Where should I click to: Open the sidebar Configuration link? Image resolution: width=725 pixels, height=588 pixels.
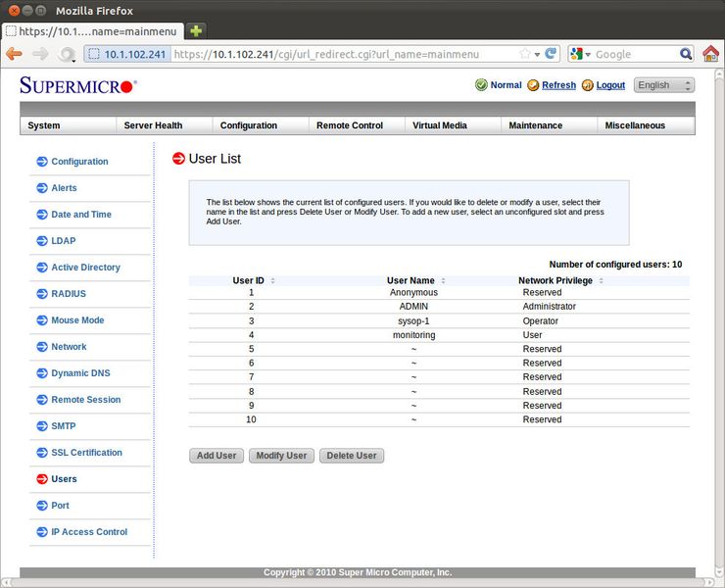79,162
